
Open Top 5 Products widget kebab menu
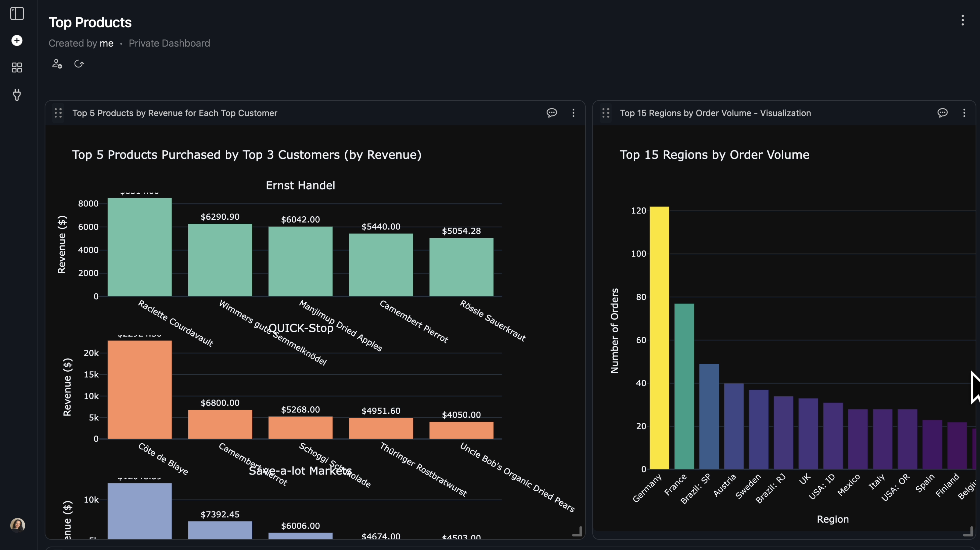click(x=573, y=113)
